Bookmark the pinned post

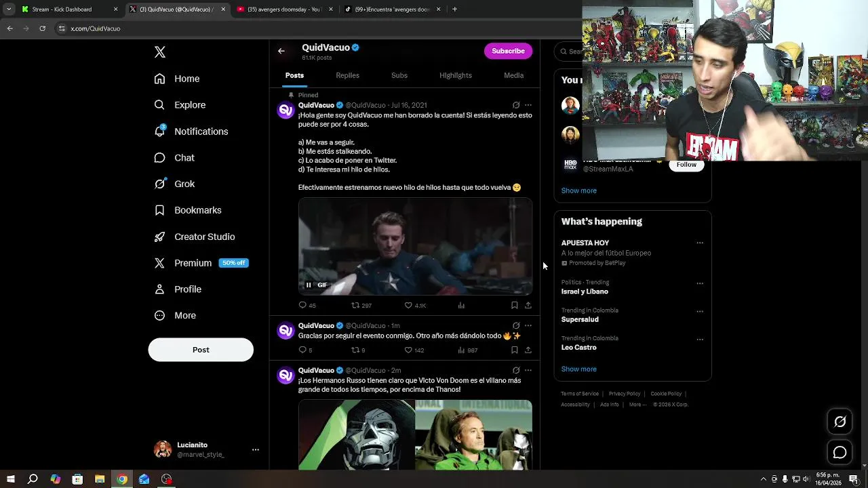pyautogui.click(x=514, y=305)
